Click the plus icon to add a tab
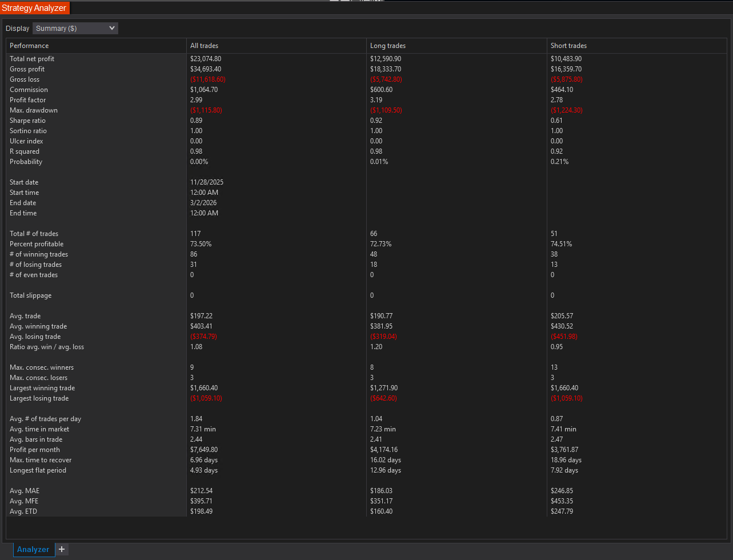733x560 pixels. 62,549
